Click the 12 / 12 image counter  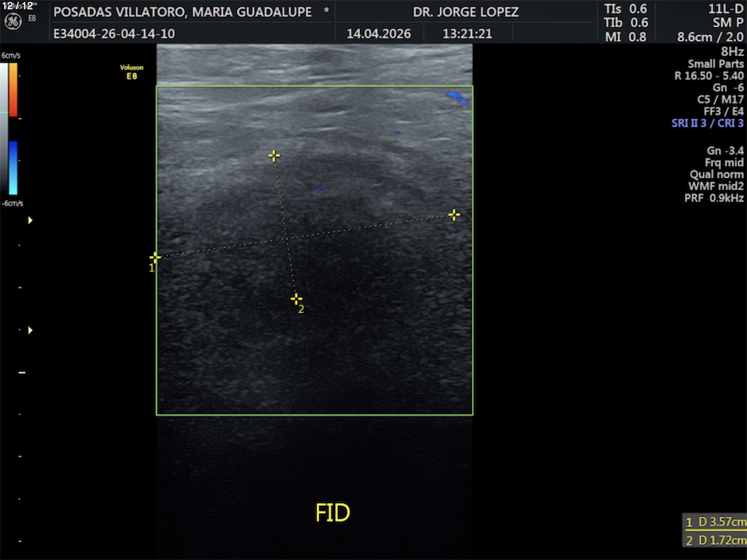[17, 6]
